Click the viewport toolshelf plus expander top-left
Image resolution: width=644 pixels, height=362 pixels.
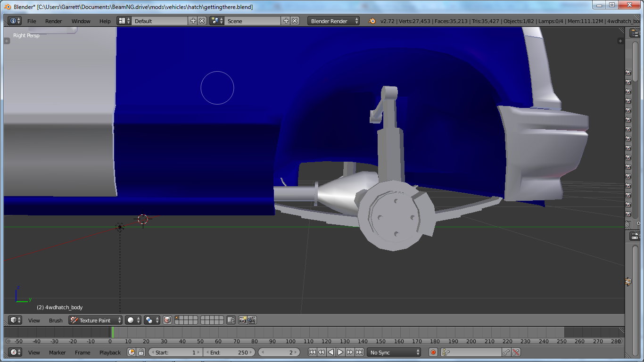tap(7, 41)
